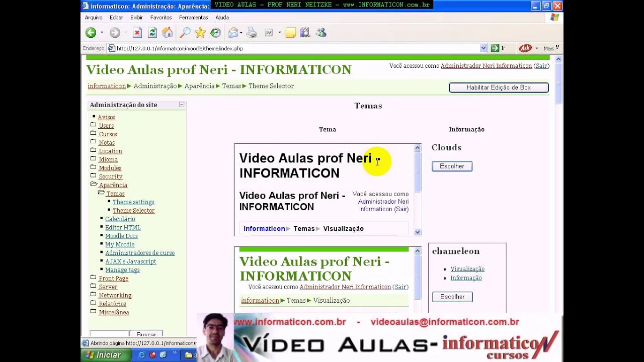Screen dimensions: 644x362
Task: Click the third quick launch icon on taskbar
Action: point(163,355)
